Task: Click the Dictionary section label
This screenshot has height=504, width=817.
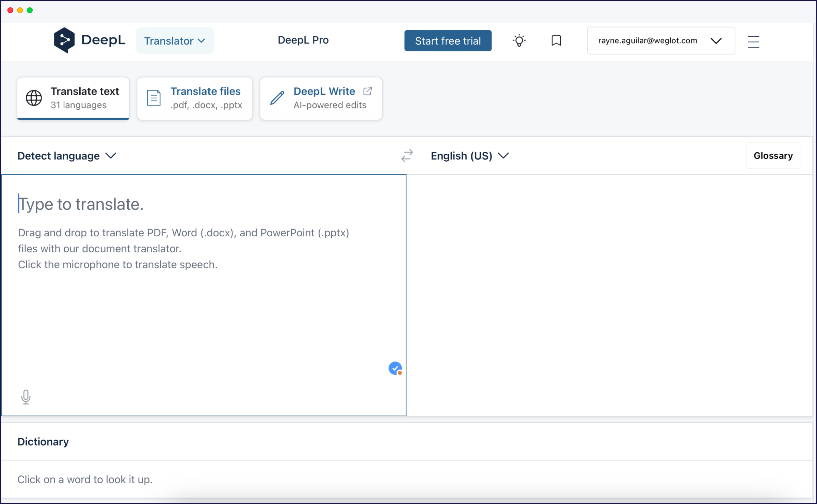Action: click(43, 441)
